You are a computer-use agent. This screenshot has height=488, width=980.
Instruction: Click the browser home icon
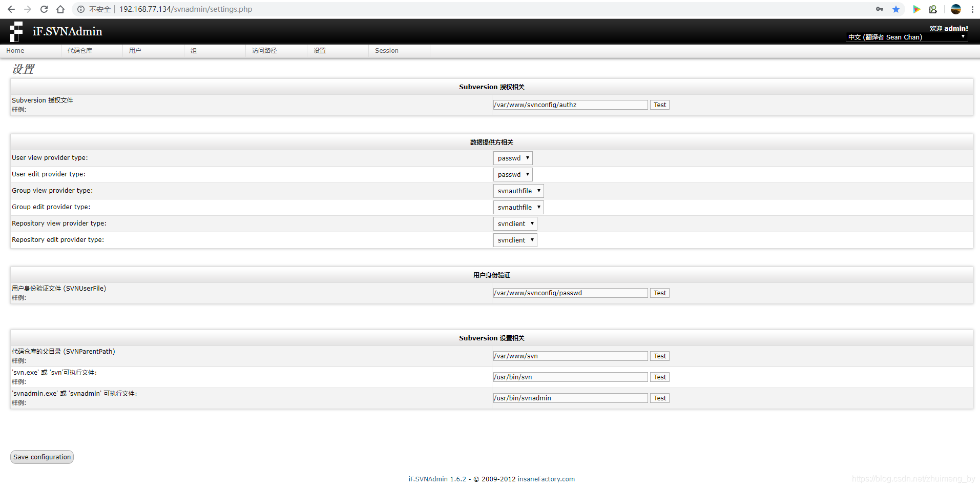pos(60,9)
